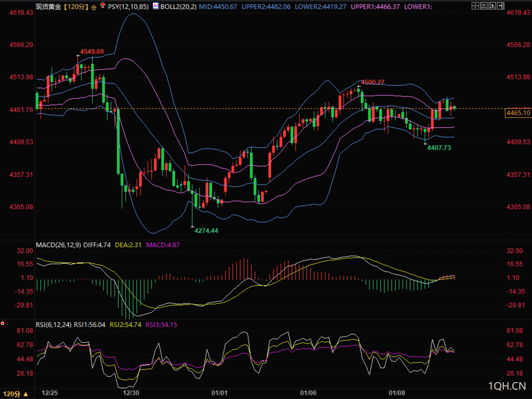
Task: Open the 120分 period selector at the bottom left
Action: tap(15, 394)
